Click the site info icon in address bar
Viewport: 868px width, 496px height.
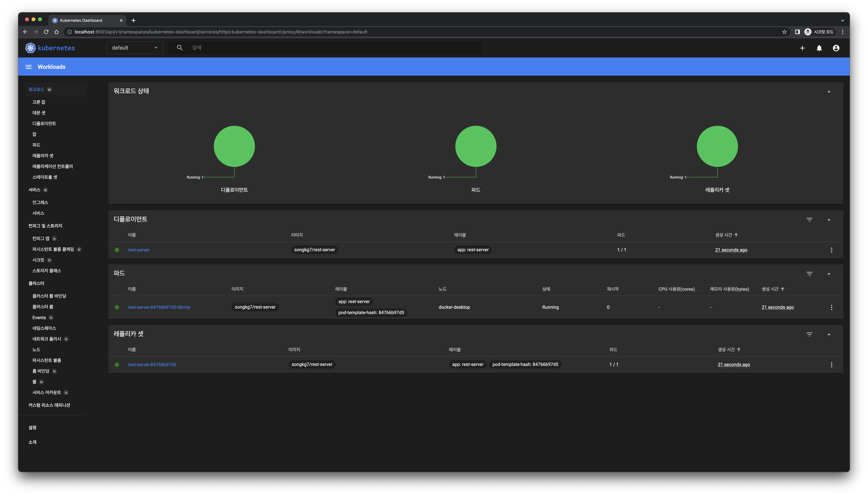click(70, 32)
